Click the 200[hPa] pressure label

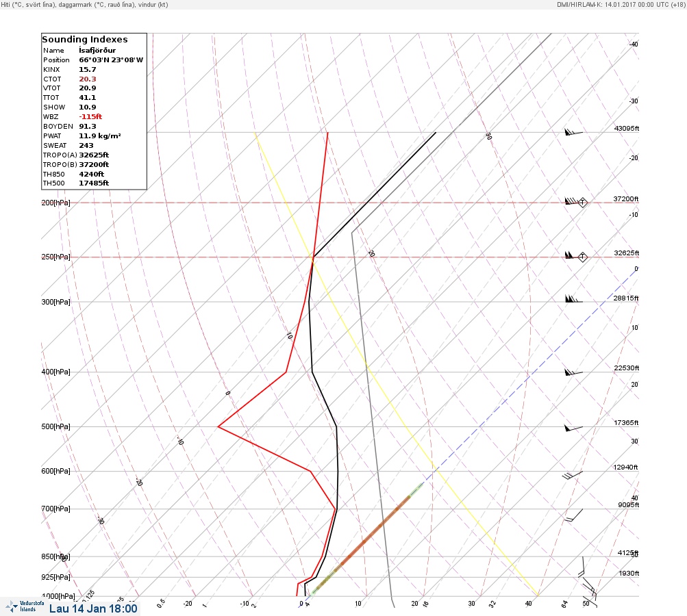55,203
